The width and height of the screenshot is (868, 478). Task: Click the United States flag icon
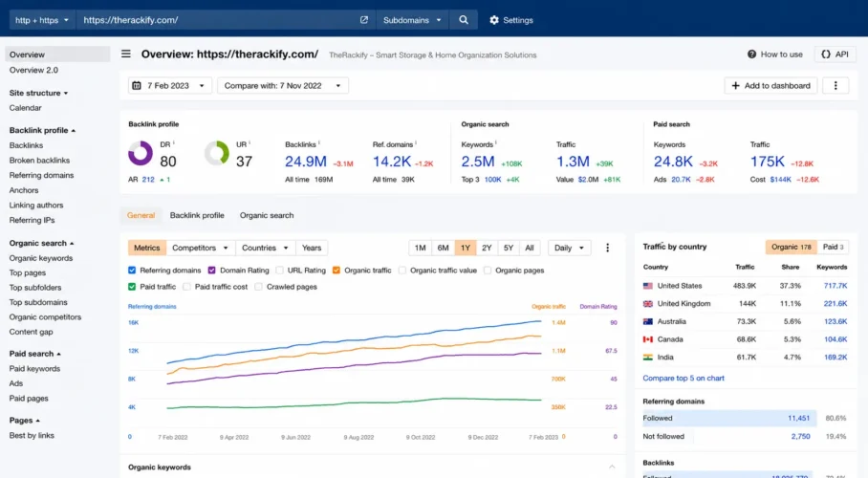click(648, 286)
